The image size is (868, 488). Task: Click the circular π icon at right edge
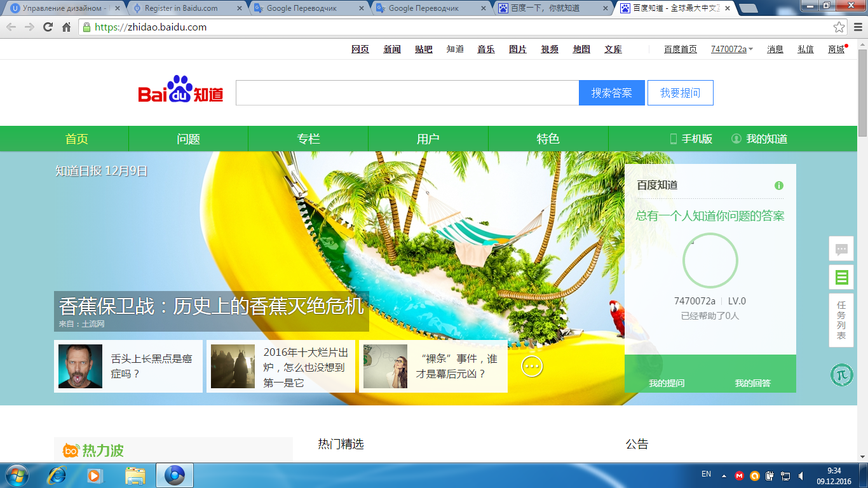coord(841,375)
